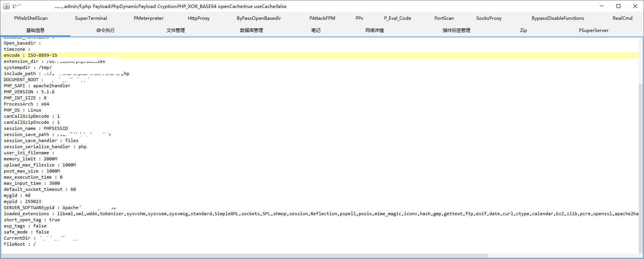The image size is (644, 259).
Task: Maximize the shell window
Action: click(x=618, y=6)
